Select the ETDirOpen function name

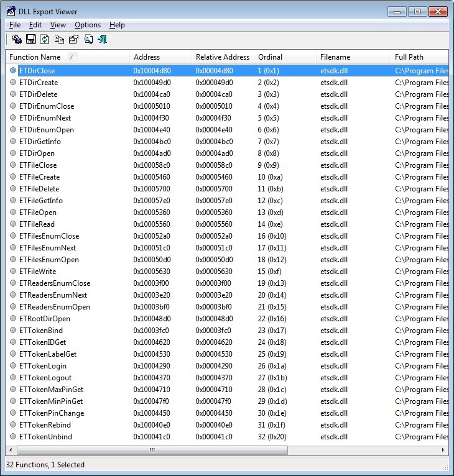pyautogui.click(x=37, y=153)
